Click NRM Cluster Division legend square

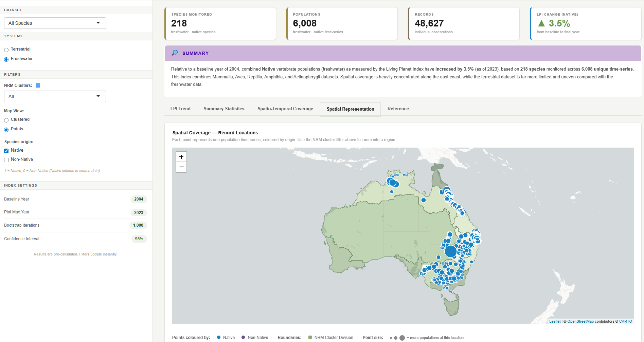click(310, 337)
